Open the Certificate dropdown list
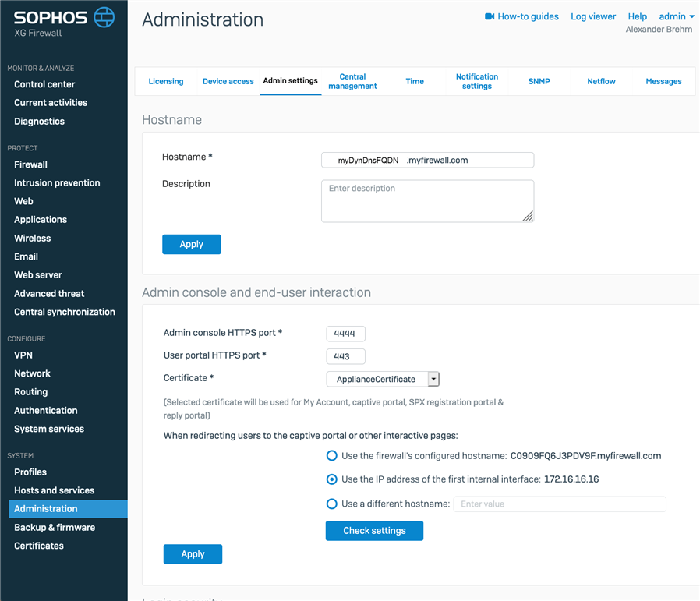The height and width of the screenshot is (601, 700). (433, 379)
